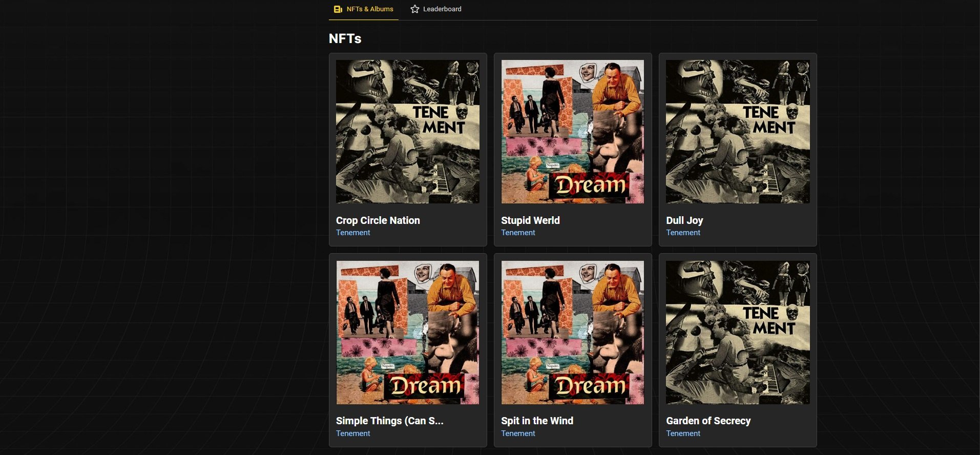Image resolution: width=980 pixels, height=455 pixels.
Task: Click the truncated Simple Things title
Action: (389, 421)
